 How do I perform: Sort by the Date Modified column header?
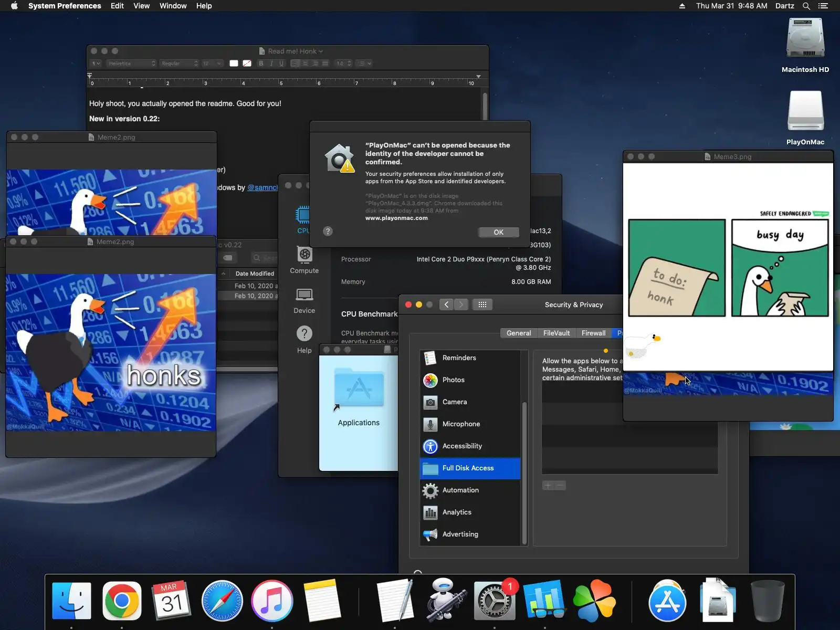[x=255, y=274]
